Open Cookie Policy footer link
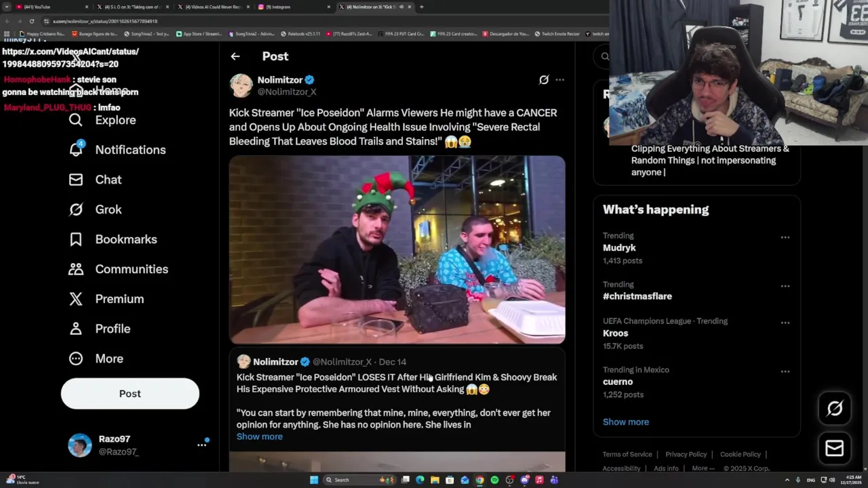 pos(741,454)
